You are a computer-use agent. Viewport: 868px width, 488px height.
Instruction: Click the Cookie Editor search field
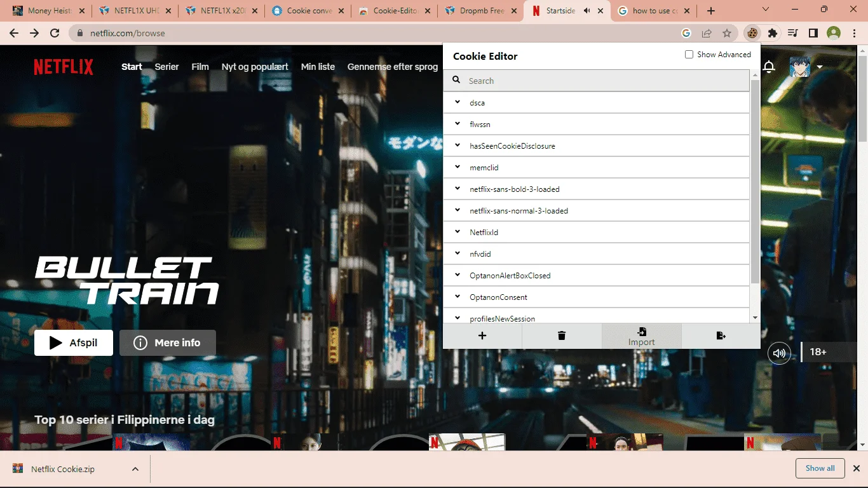click(x=597, y=81)
